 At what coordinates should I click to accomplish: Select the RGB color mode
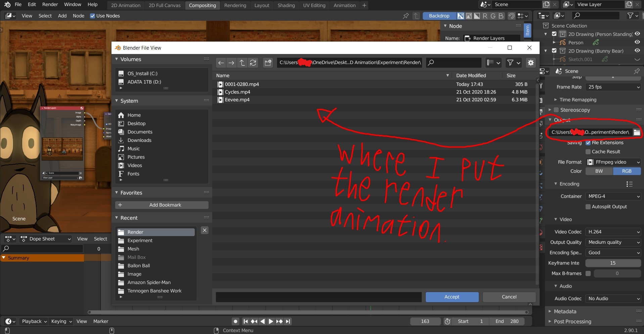(x=627, y=171)
